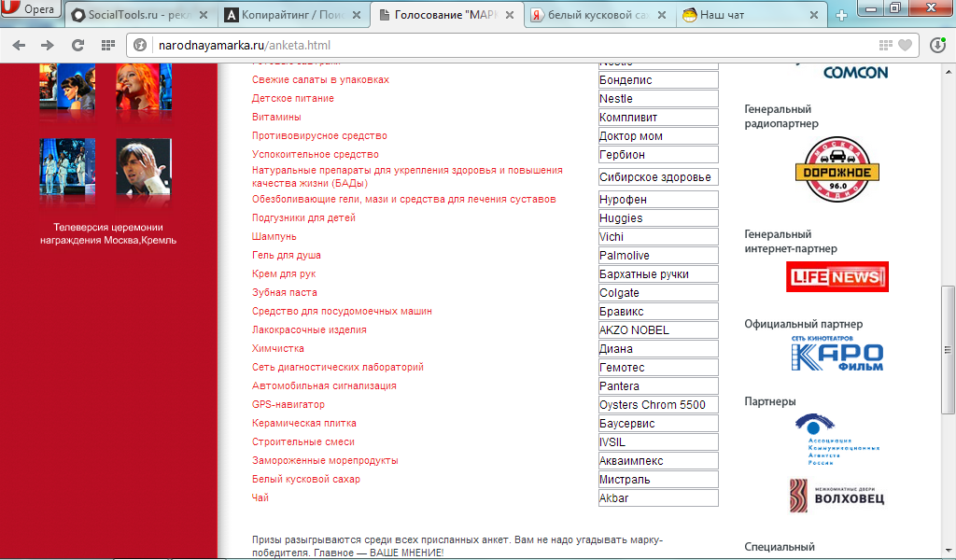Click the scrollbar down arrow

(949, 551)
